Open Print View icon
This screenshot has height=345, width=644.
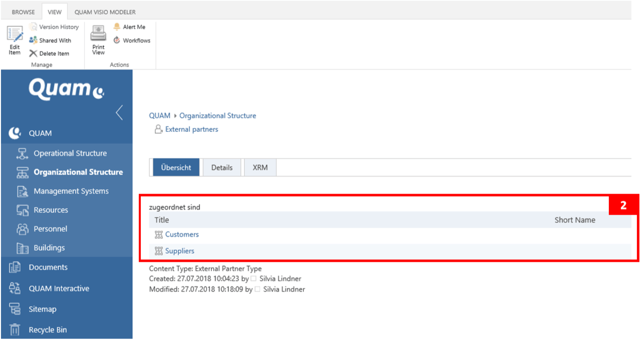click(x=98, y=35)
